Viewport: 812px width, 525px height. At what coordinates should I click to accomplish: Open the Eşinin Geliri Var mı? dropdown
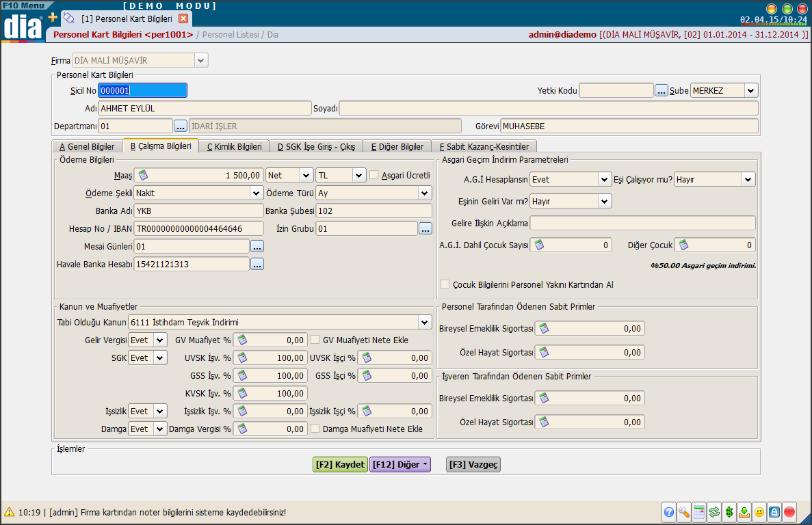click(x=604, y=201)
